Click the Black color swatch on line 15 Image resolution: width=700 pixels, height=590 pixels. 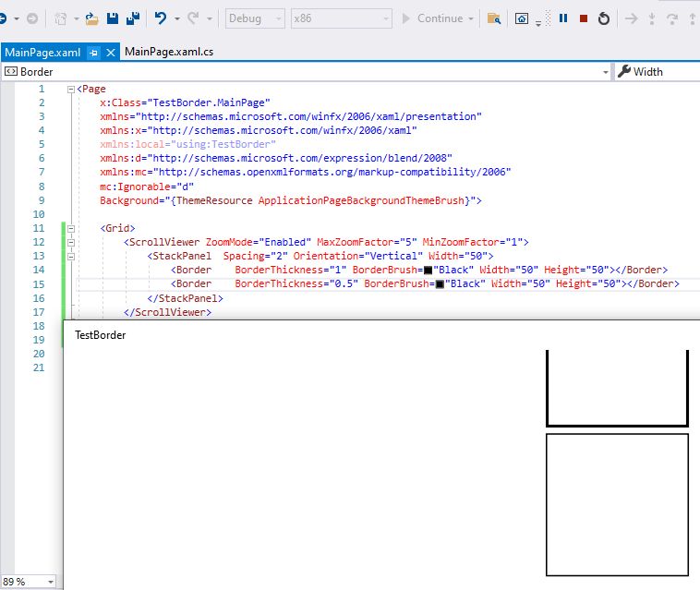click(x=440, y=283)
